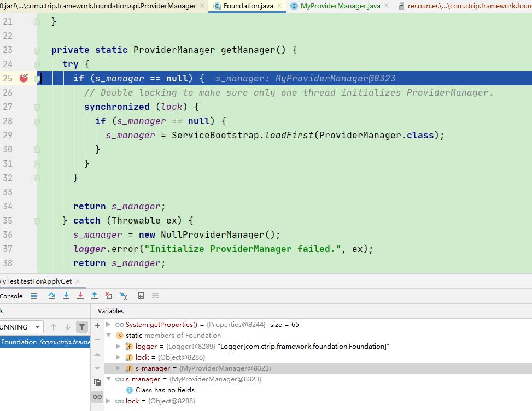Toggle the breakpoint on line 25
The width and height of the screenshot is (532, 411).
click(x=24, y=78)
